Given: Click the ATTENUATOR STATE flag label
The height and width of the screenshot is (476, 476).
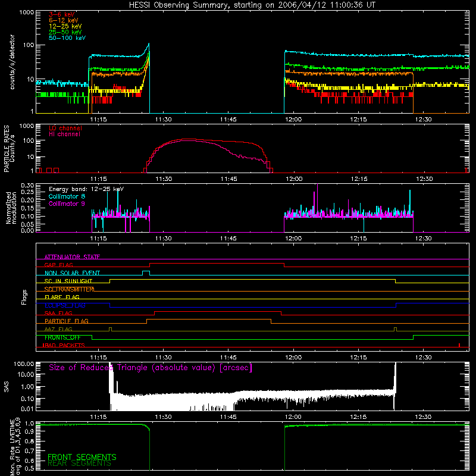Looking at the screenshot, I should coord(72,257).
